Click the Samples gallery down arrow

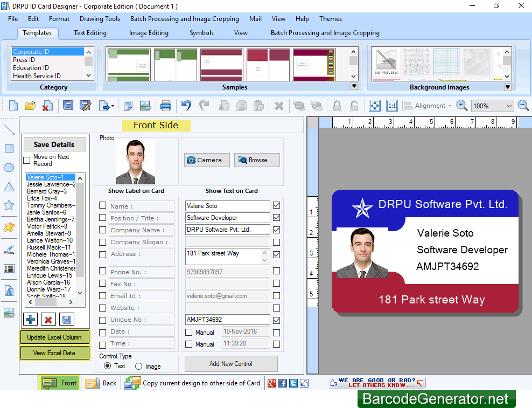[x=354, y=76]
